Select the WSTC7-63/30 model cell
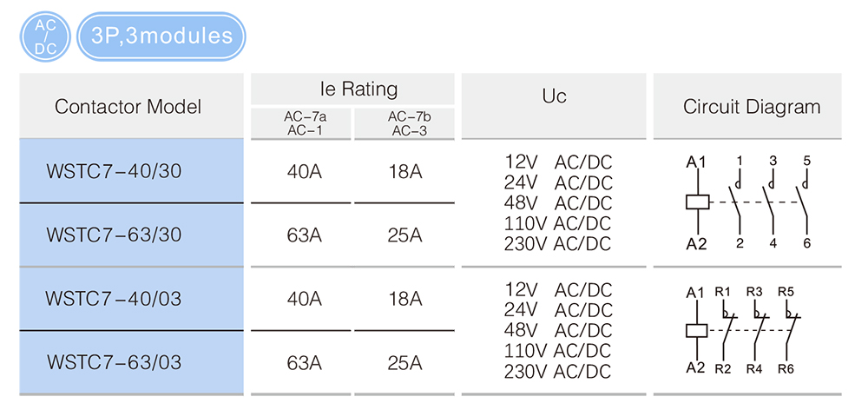The height and width of the screenshot is (410, 868). [131, 235]
